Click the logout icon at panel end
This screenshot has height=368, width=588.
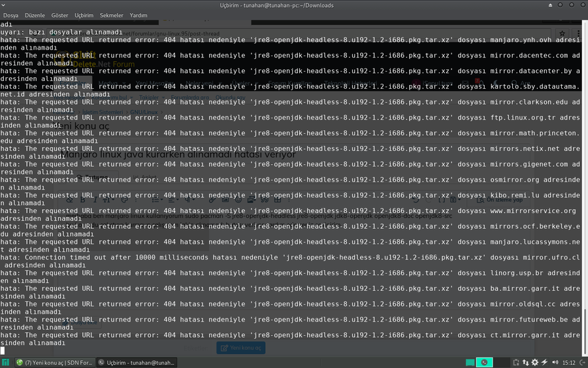582,362
